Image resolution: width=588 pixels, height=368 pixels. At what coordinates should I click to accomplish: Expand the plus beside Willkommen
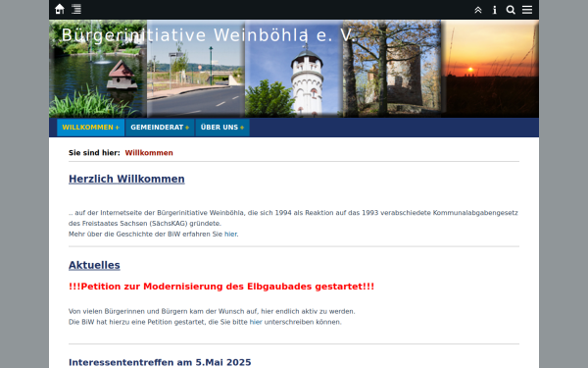[x=117, y=128]
